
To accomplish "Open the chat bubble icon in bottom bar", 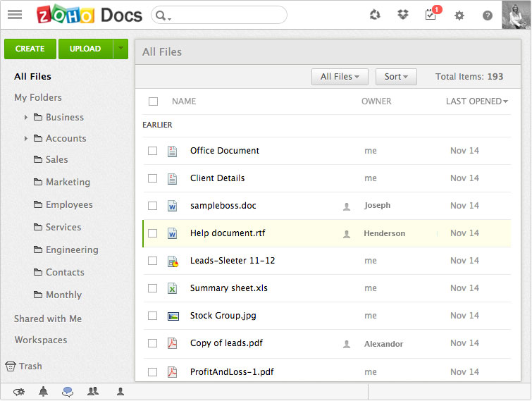I will coord(68,392).
